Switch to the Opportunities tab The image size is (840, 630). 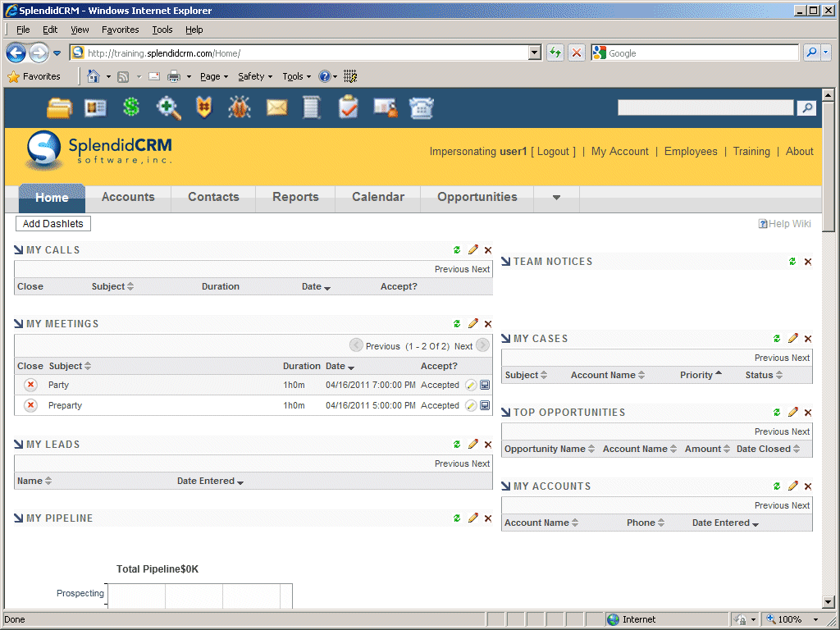pos(477,197)
